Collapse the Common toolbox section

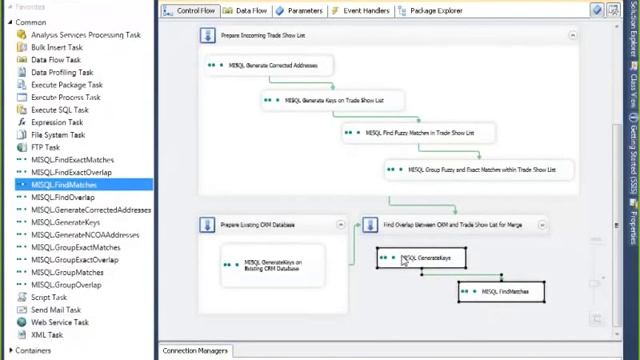pyautogui.click(x=10, y=22)
